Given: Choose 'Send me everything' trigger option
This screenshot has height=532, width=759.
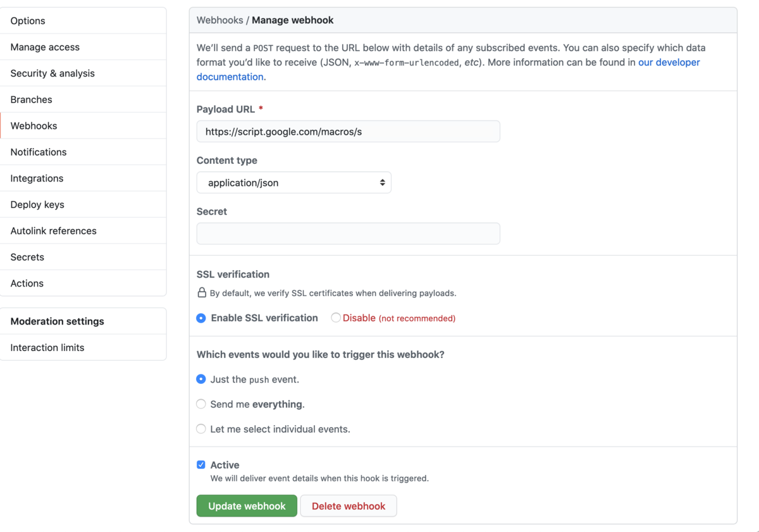Looking at the screenshot, I should pos(201,404).
